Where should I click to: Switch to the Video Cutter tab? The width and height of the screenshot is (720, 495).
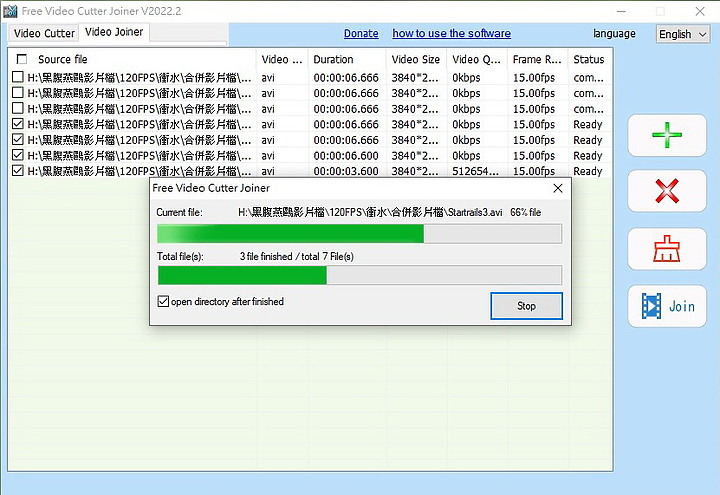pos(44,33)
